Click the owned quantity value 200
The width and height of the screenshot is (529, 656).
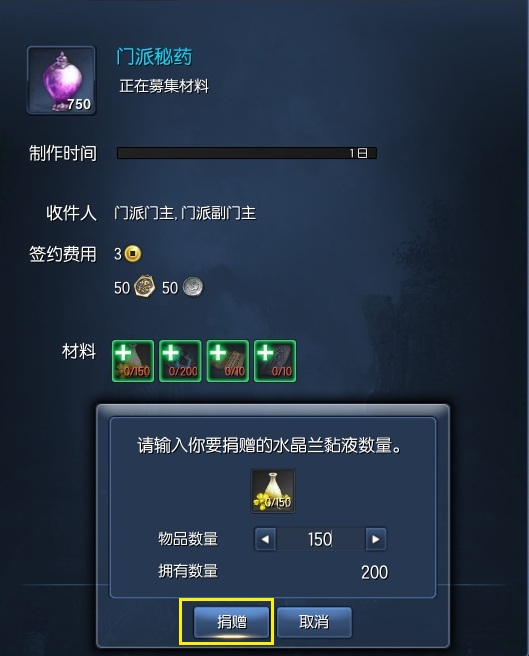pyautogui.click(x=375, y=572)
